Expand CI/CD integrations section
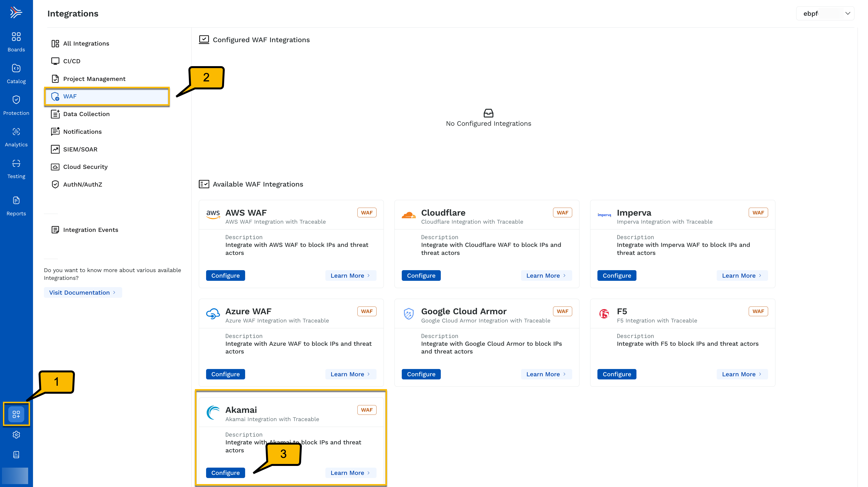The height and width of the screenshot is (487, 868). [x=72, y=61]
